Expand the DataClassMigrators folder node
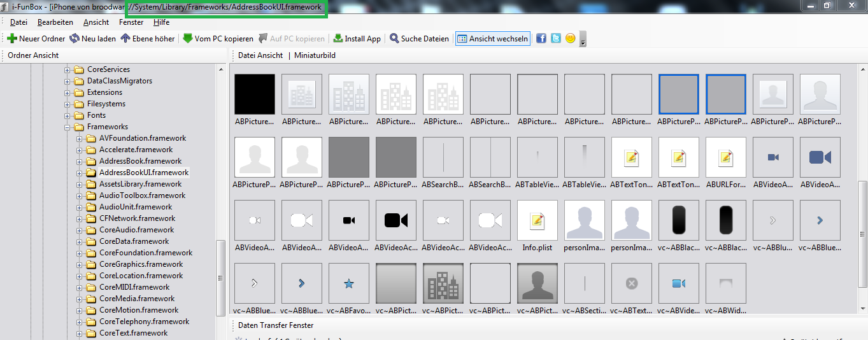The image size is (868, 340). point(68,81)
